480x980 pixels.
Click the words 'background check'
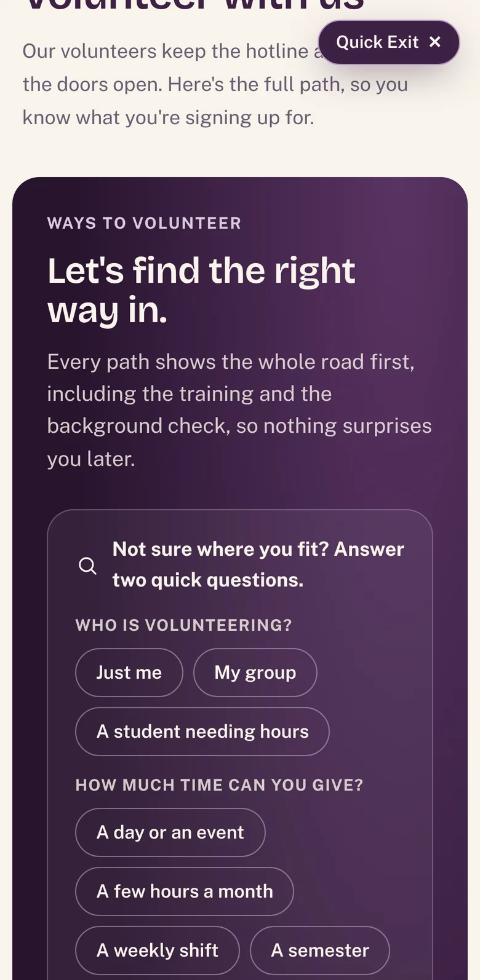pos(137,426)
